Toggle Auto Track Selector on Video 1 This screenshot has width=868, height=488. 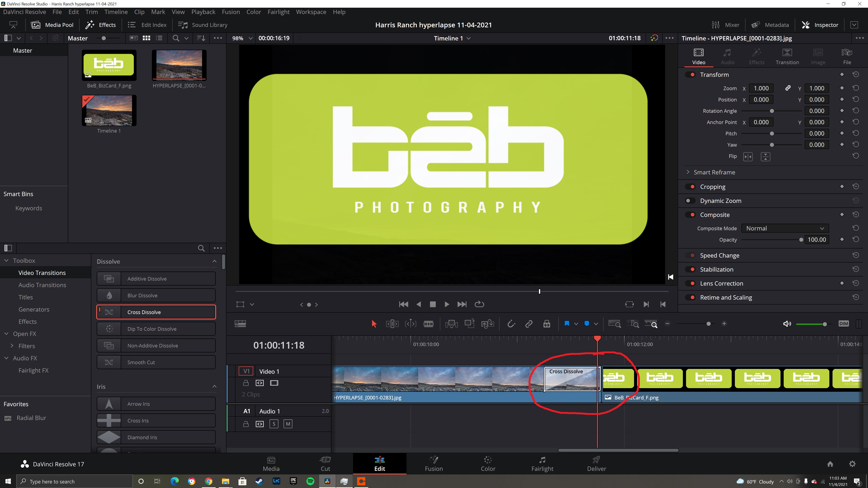[259, 383]
